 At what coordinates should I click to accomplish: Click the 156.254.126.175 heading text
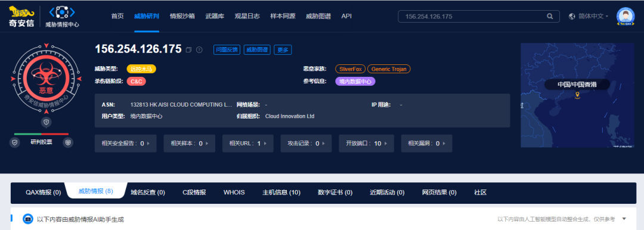pyautogui.click(x=138, y=49)
